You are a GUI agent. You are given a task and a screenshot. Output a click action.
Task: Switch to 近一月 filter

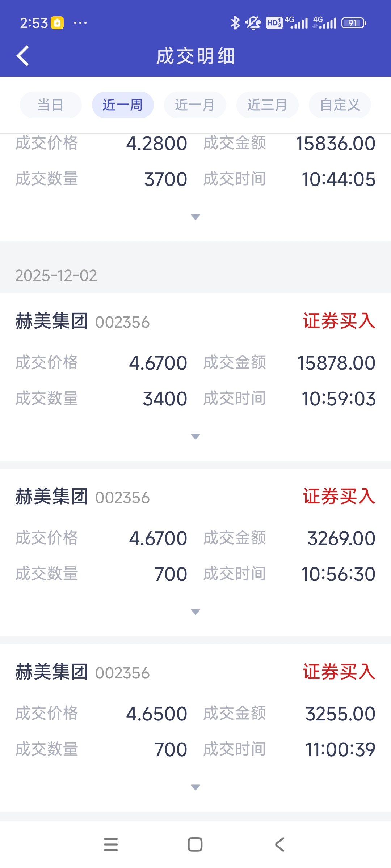pyautogui.click(x=195, y=105)
